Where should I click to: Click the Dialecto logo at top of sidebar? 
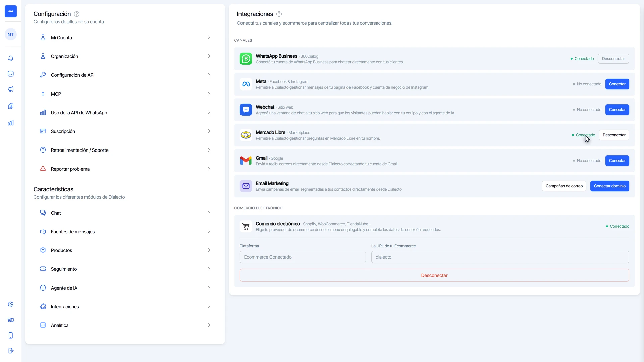point(11,11)
